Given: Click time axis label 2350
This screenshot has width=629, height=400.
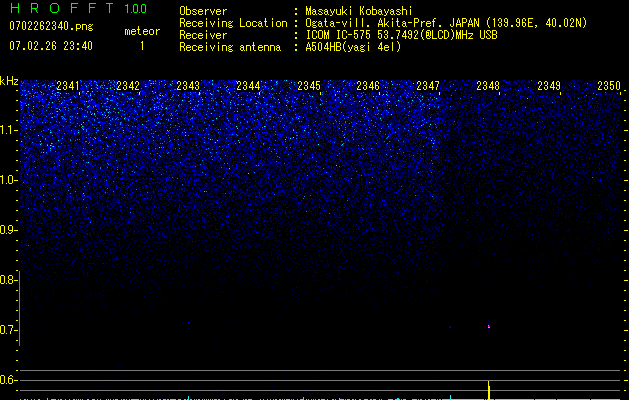Looking at the screenshot, I should coord(609,85).
